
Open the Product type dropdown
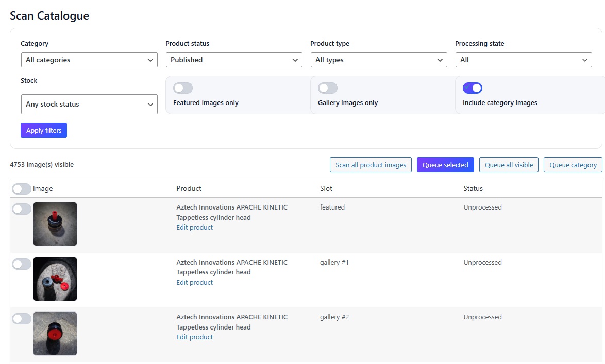point(379,60)
